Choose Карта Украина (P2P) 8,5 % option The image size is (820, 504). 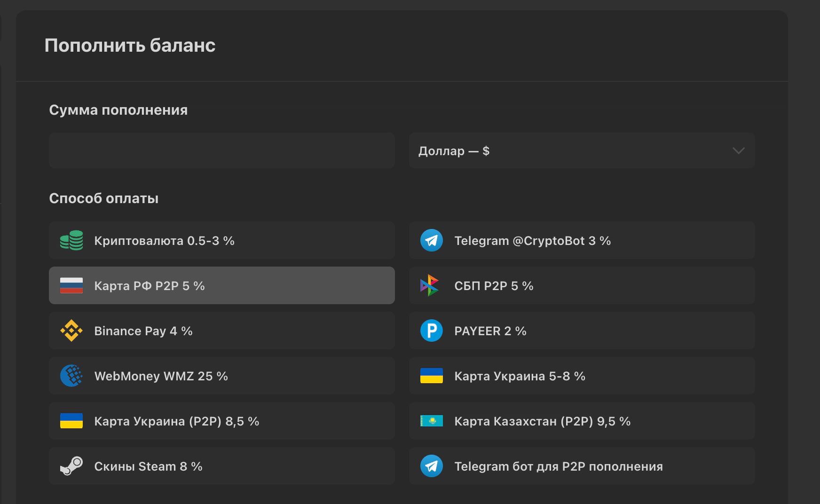tap(221, 421)
